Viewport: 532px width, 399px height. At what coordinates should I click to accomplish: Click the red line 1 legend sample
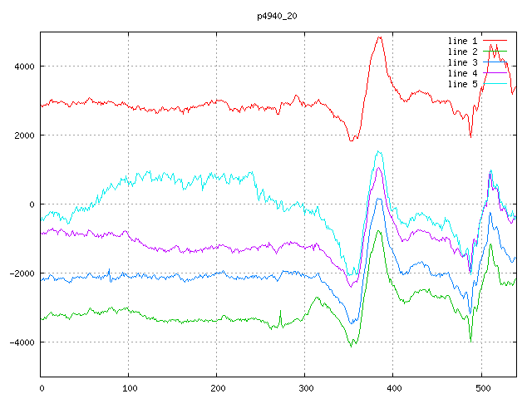(x=495, y=41)
